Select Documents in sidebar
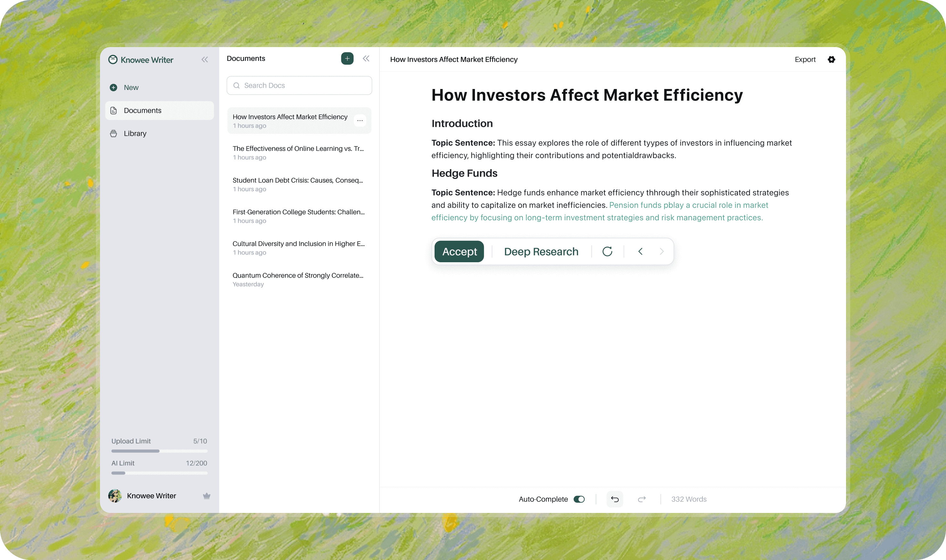The image size is (946, 560). coord(142,110)
